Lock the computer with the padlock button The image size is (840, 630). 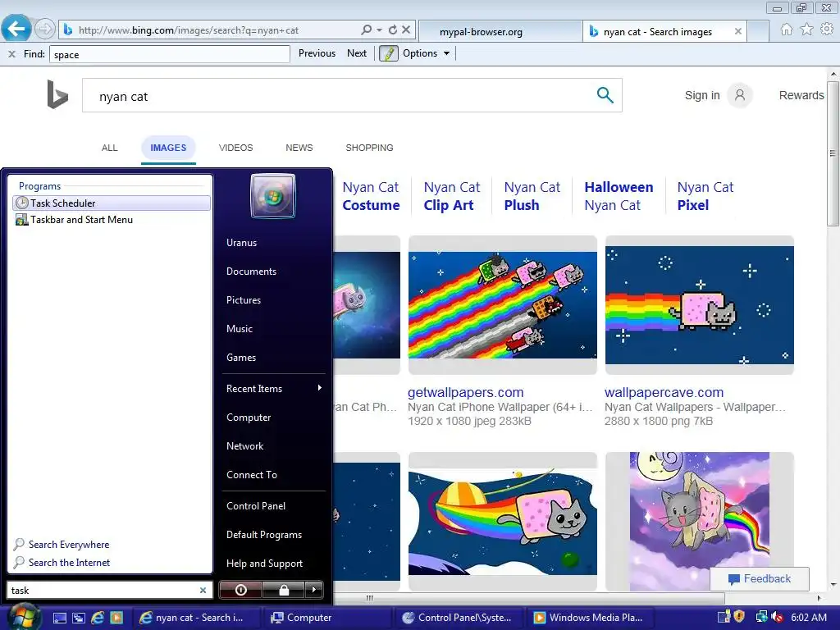[x=284, y=590]
